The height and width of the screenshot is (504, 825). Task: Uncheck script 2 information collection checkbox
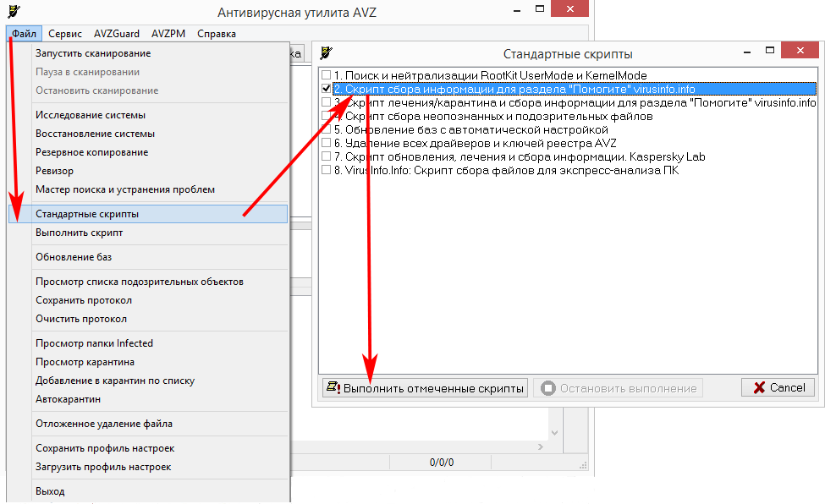[x=327, y=89]
